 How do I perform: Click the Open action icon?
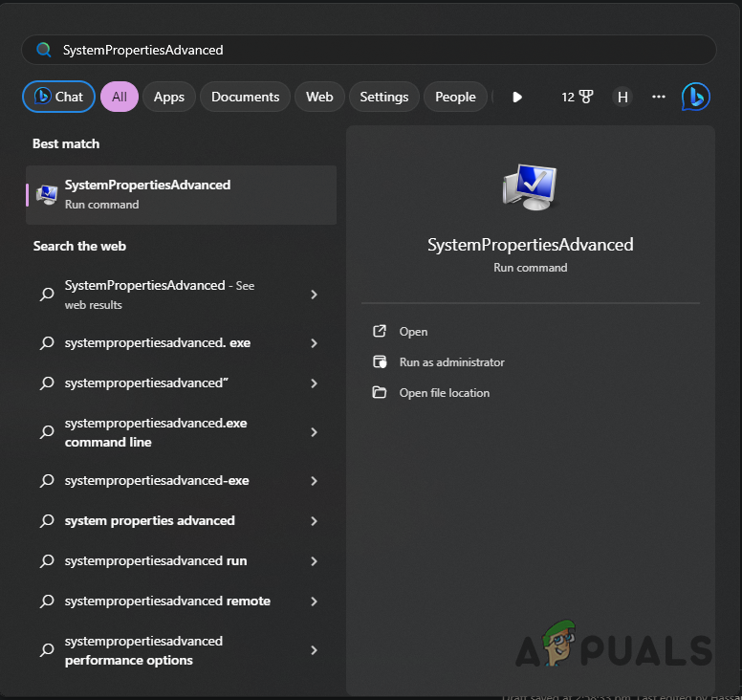coord(380,331)
